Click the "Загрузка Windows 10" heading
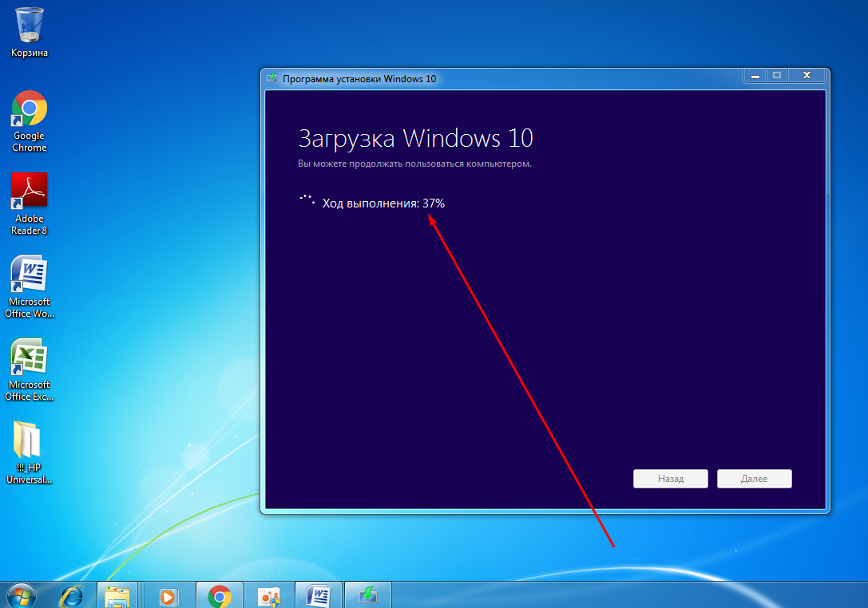 416,138
